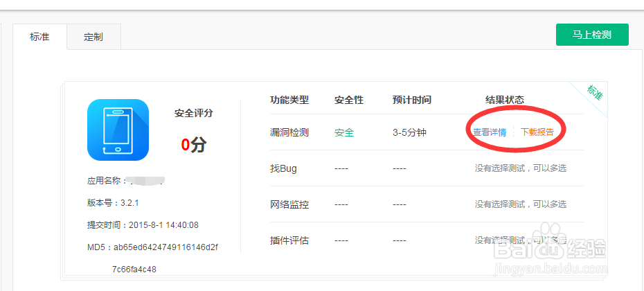The image size is (644, 291).
Task: Click the green 安全 status text
Action: tap(344, 132)
